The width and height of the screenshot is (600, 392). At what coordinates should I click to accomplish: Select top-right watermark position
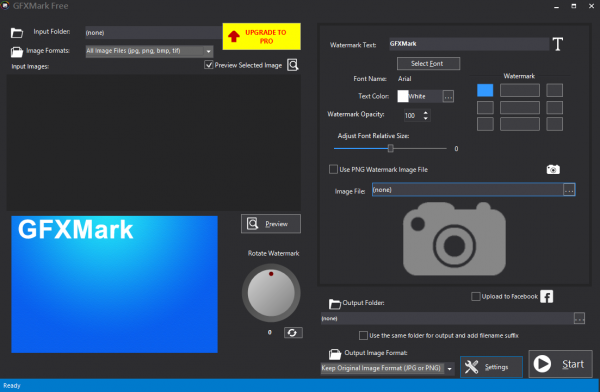pos(554,90)
